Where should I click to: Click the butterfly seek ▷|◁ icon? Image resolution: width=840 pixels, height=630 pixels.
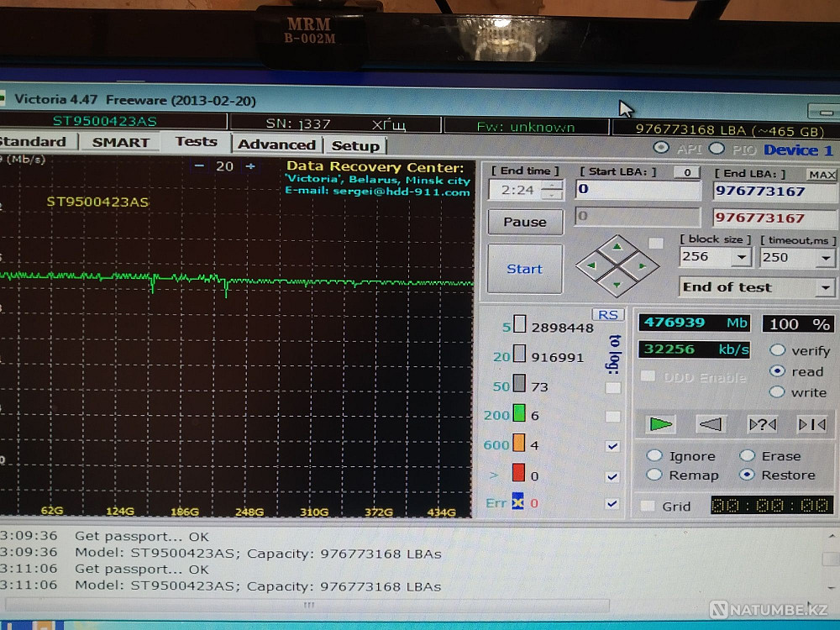(812, 425)
